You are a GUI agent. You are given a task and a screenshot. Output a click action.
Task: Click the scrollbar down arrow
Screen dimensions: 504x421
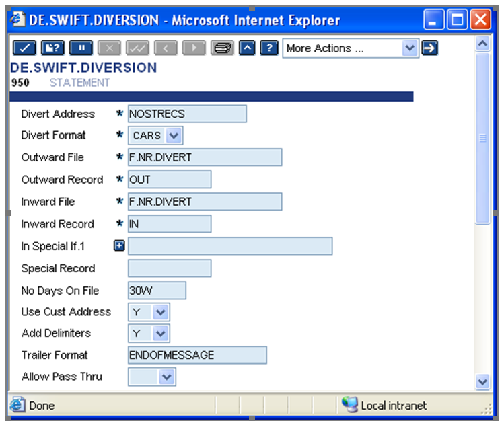pyautogui.click(x=482, y=382)
